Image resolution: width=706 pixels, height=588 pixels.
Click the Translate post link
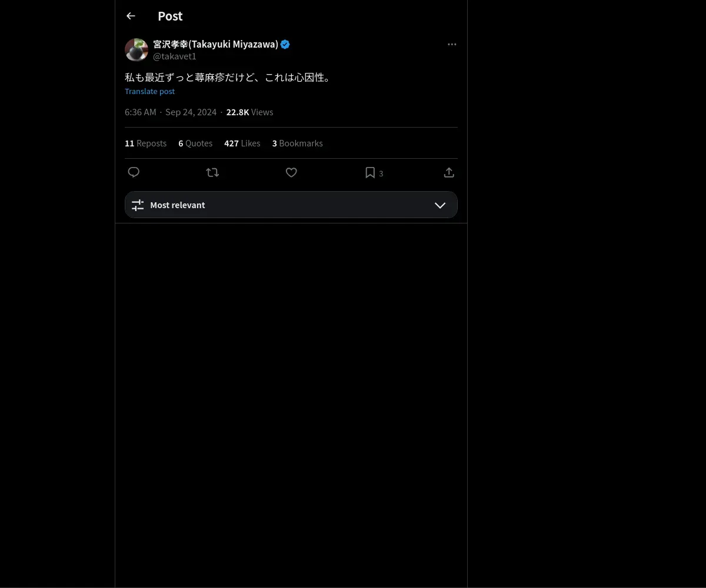pos(149,91)
